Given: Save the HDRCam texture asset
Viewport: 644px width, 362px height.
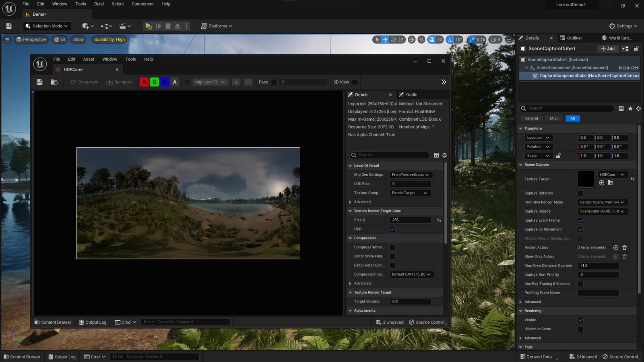Looking at the screenshot, I should (39, 82).
